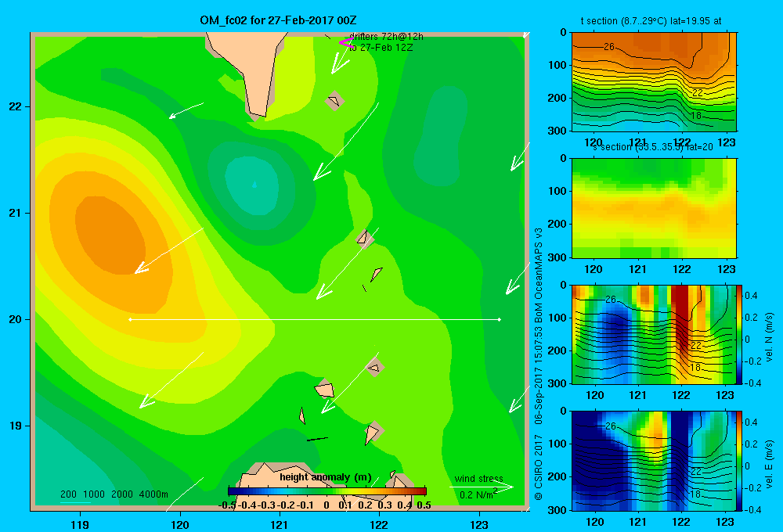Click the 26 contour label in vel. E panel
783x532 pixels.
[610, 426]
